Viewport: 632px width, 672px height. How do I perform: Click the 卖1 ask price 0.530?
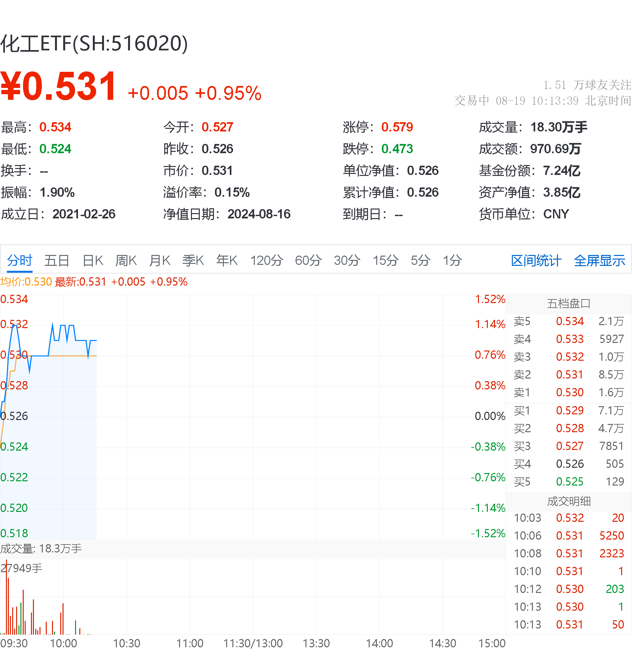pos(569,392)
